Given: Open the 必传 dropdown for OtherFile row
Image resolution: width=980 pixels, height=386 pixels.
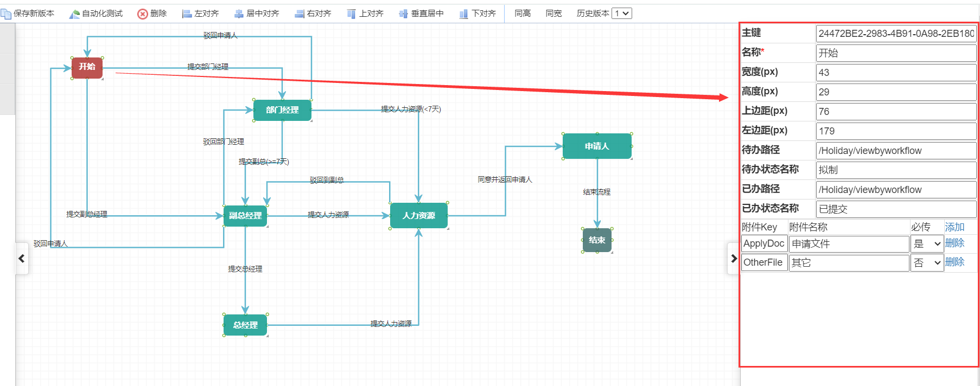Looking at the screenshot, I should coord(927,263).
